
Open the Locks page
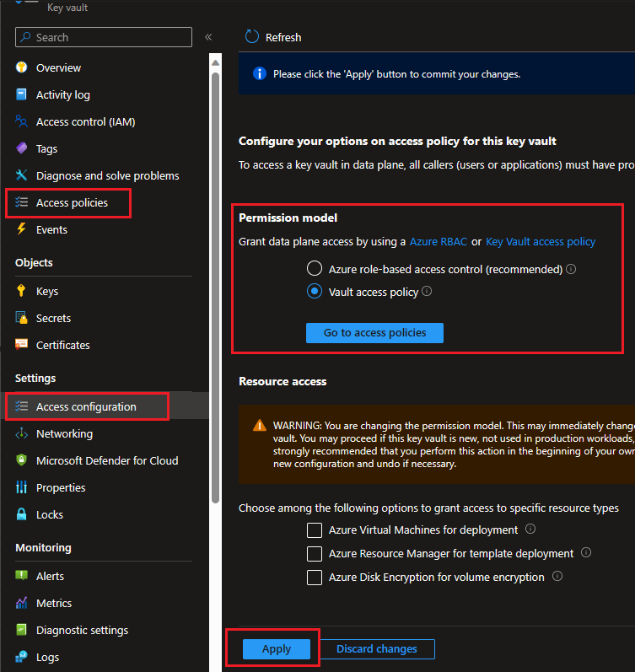pyautogui.click(x=50, y=514)
